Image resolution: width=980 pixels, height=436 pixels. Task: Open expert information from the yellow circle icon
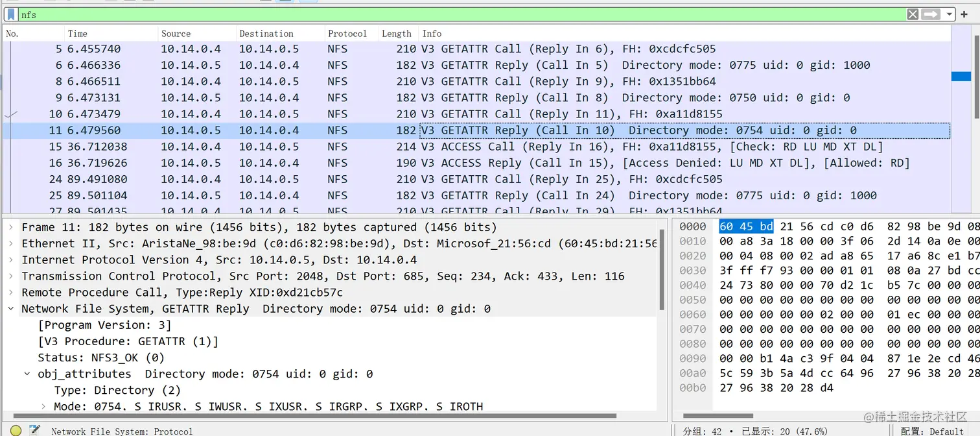[16, 430]
